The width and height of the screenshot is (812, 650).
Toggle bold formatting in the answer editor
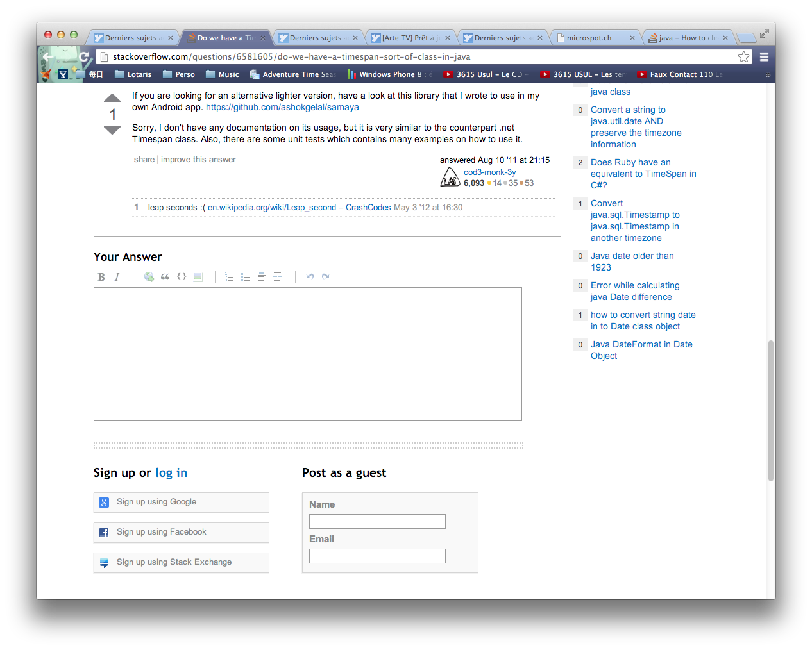[x=101, y=277]
